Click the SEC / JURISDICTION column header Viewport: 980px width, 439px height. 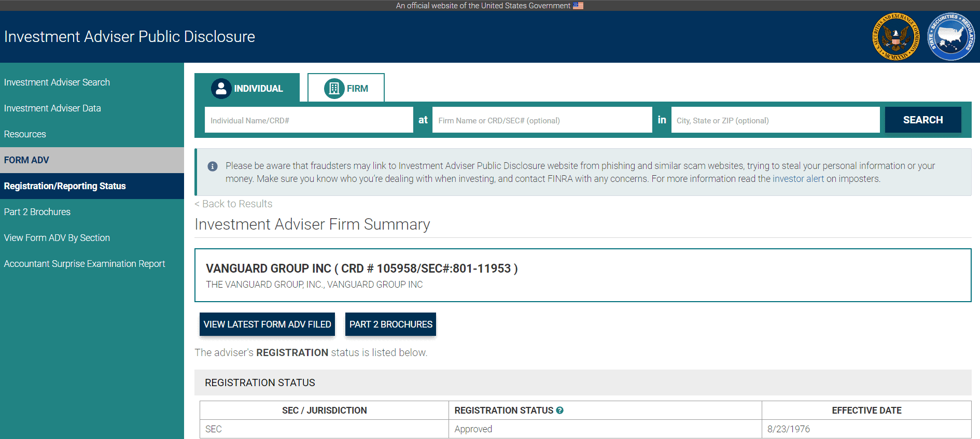tap(324, 410)
